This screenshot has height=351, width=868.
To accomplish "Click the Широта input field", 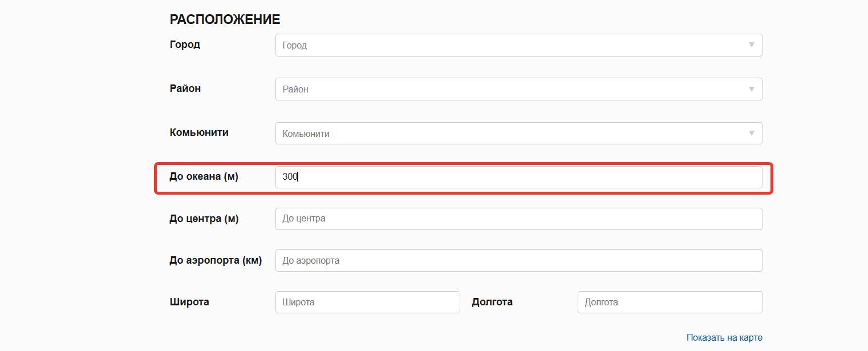I will 368,302.
